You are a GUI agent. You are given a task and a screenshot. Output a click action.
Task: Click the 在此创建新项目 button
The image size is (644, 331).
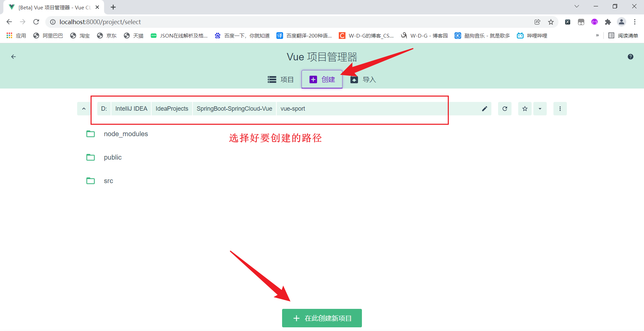point(322,318)
